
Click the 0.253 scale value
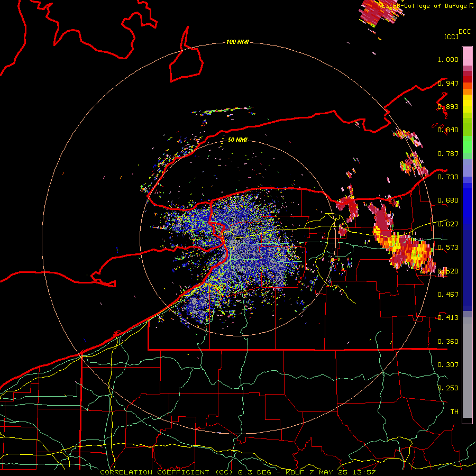pyautogui.click(x=448, y=388)
